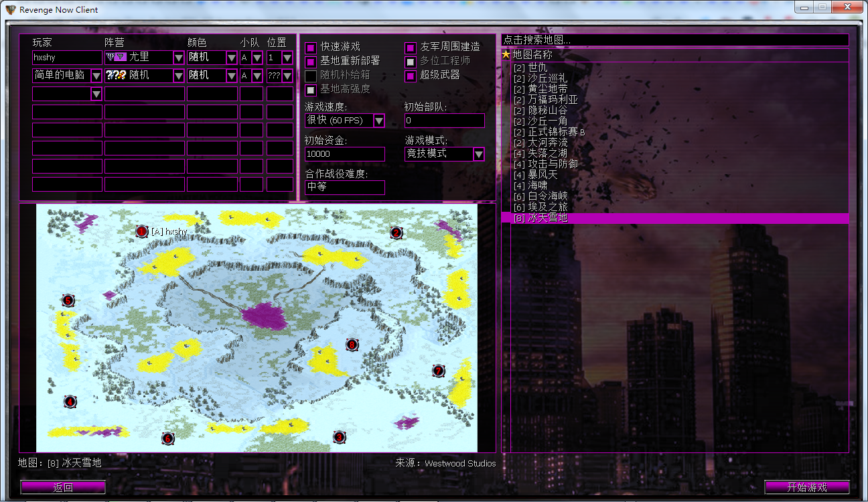Click the 返回 button
This screenshot has width=868, height=502.
pyautogui.click(x=63, y=487)
